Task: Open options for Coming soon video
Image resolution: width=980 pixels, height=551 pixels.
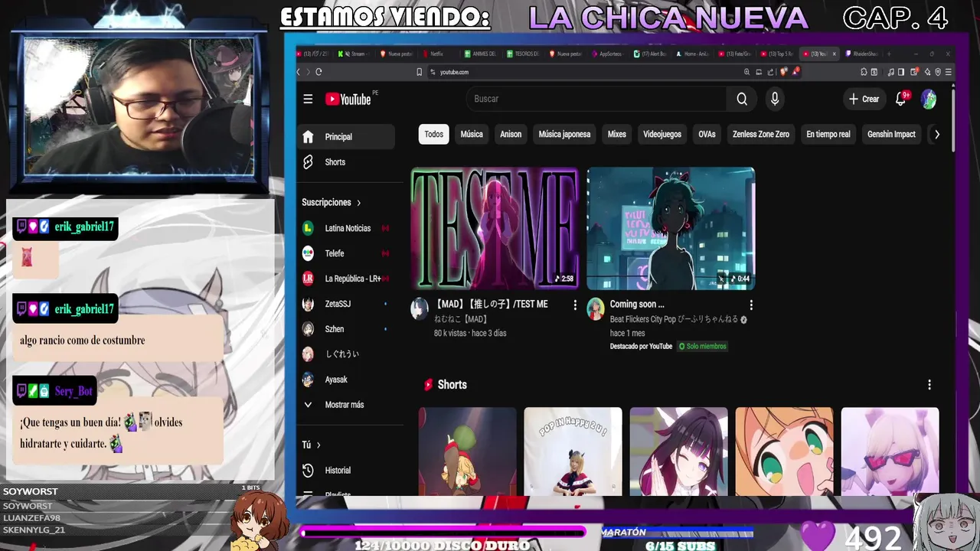Action: [751, 305]
